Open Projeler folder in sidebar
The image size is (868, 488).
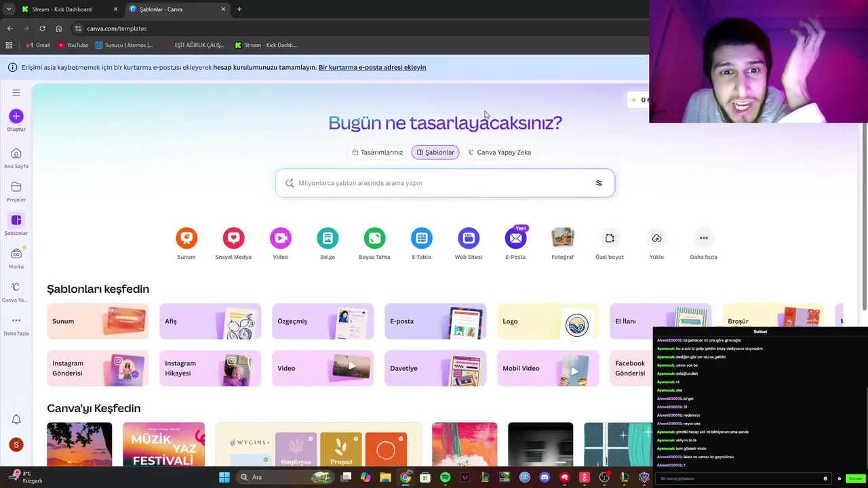(x=16, y=191)
